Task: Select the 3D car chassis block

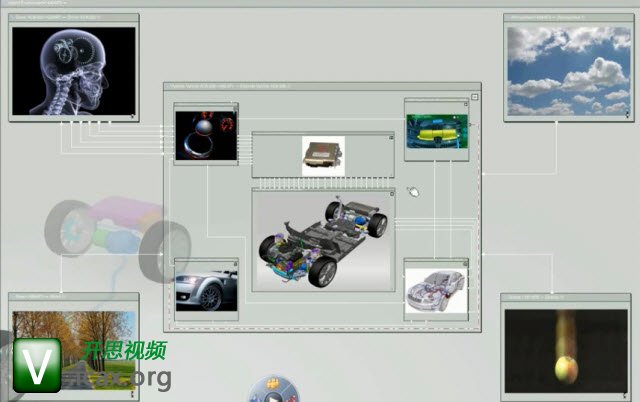Action: 323,241
